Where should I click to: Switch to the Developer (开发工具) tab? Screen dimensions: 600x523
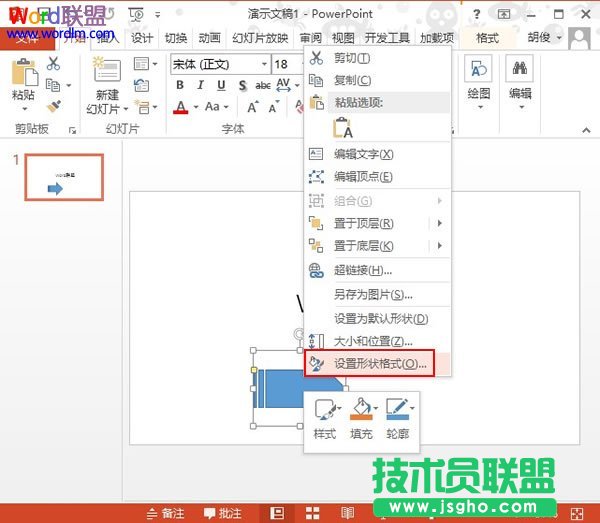[387, 38]
